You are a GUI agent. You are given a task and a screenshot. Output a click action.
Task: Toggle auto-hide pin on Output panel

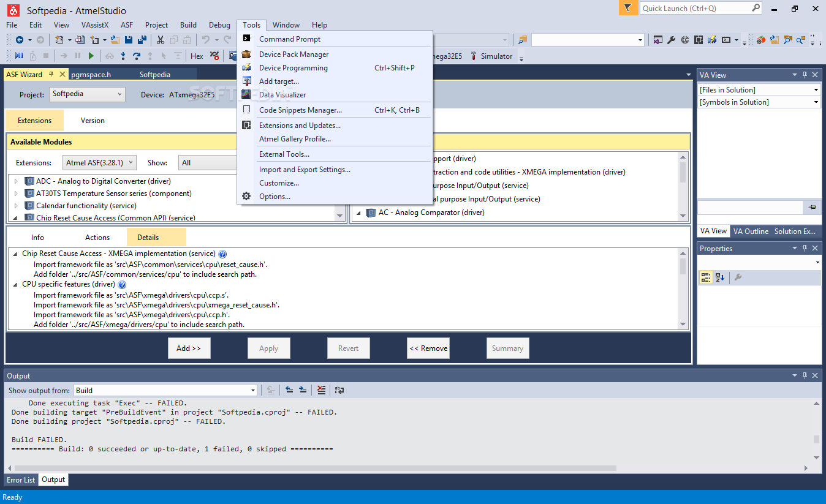coord(805,375)
